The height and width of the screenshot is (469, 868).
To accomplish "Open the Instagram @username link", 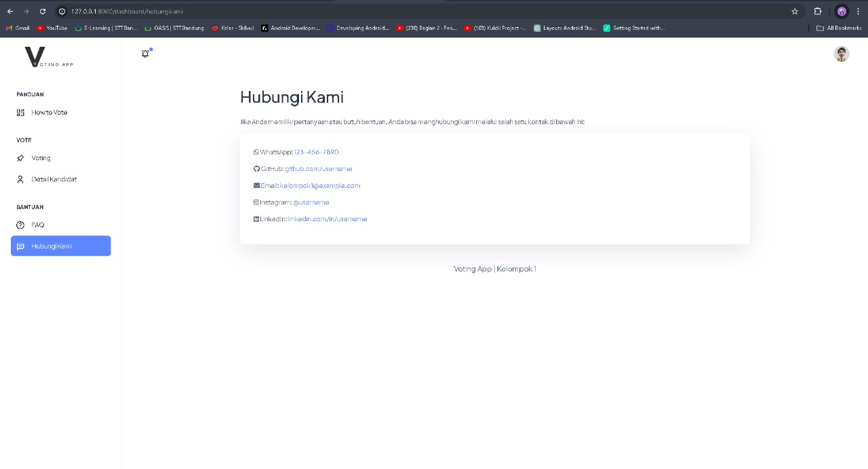I will (x=311, y=202).
